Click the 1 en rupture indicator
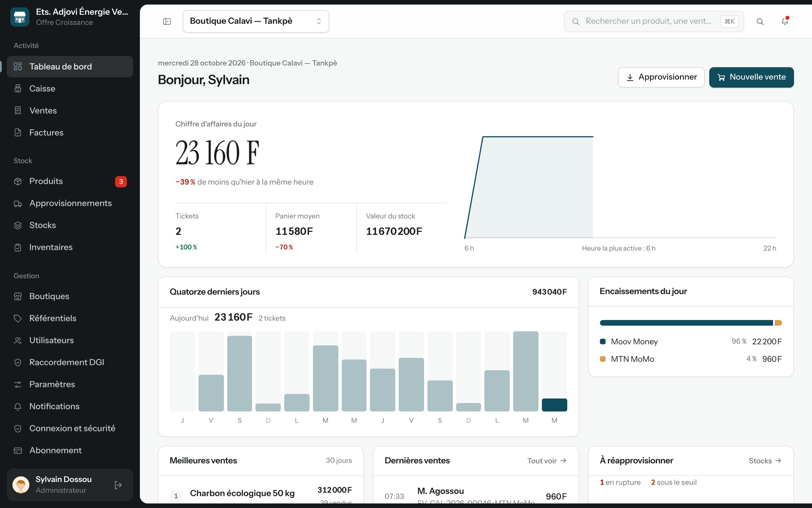 click(620, 482)
